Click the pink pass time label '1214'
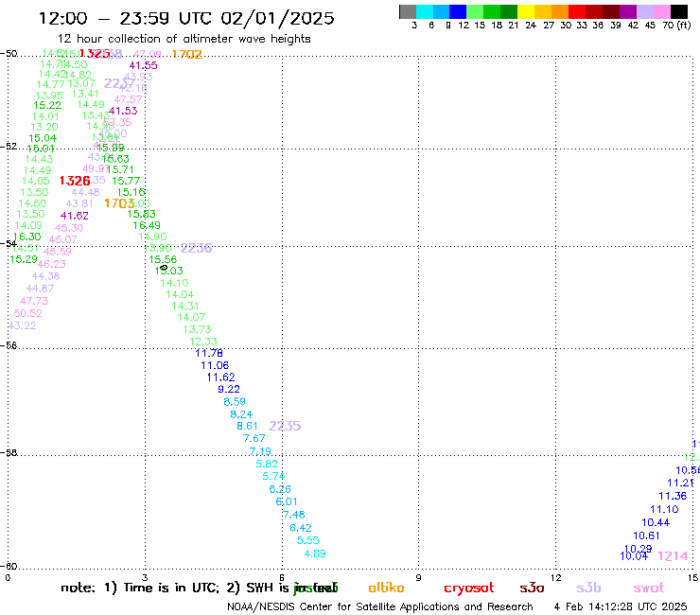Screen dimensions: 700x615 point(674,556)
